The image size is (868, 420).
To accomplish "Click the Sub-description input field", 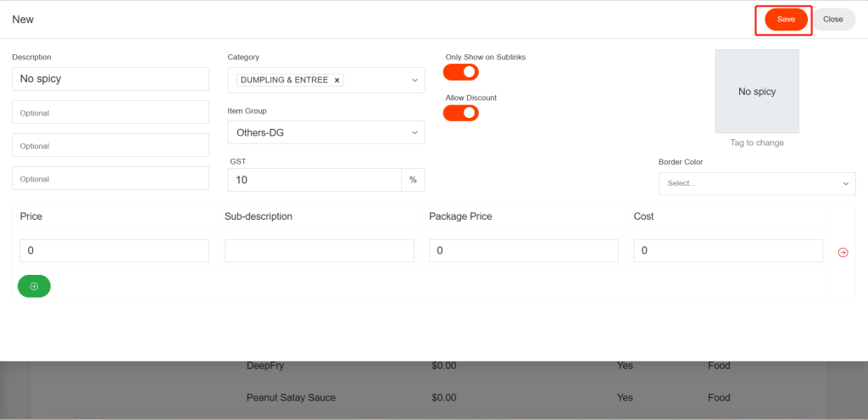I will point(320,251).
